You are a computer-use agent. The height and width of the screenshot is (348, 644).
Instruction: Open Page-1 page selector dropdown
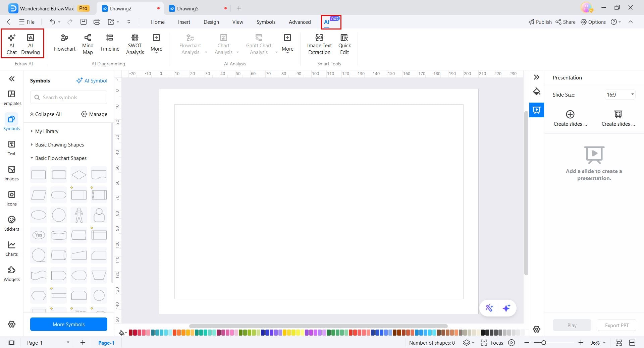(48, 343)
